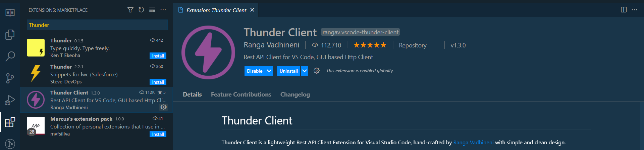Screen dimensions: 644x150
Task: Uninstall the Thunder Client extension
Action: pyautogui.click(x=288, y=71)
